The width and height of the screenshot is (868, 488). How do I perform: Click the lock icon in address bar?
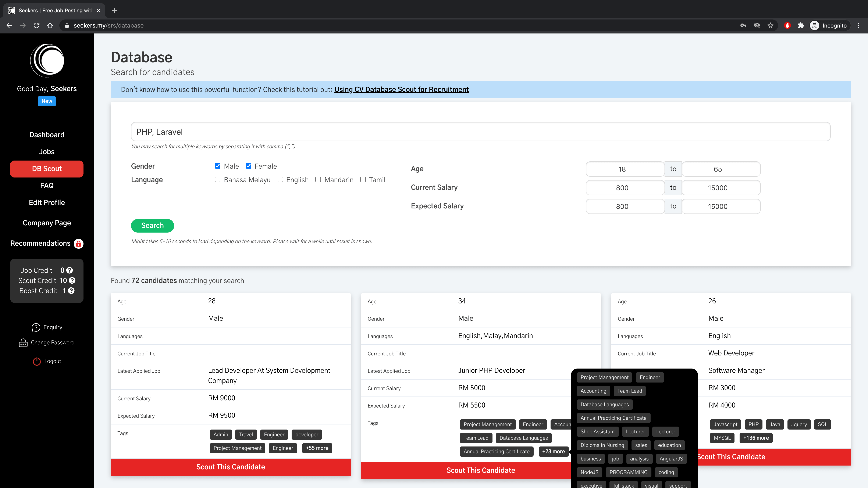point(67,26)
